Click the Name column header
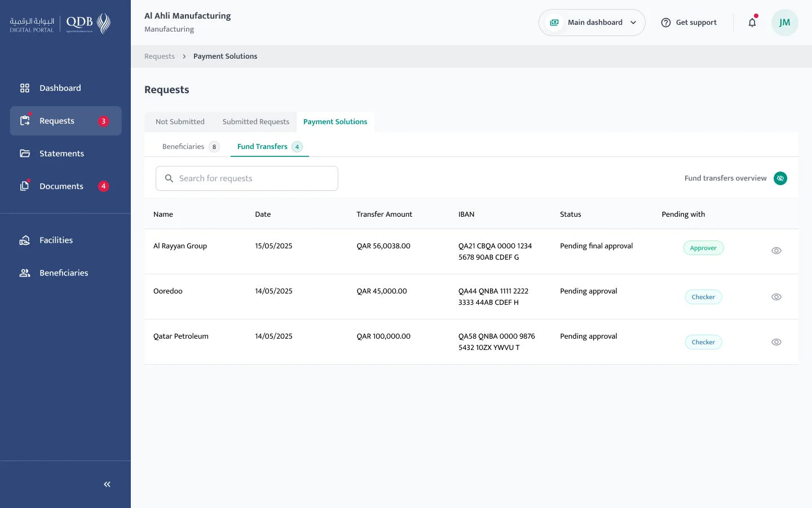 [163, 214]
